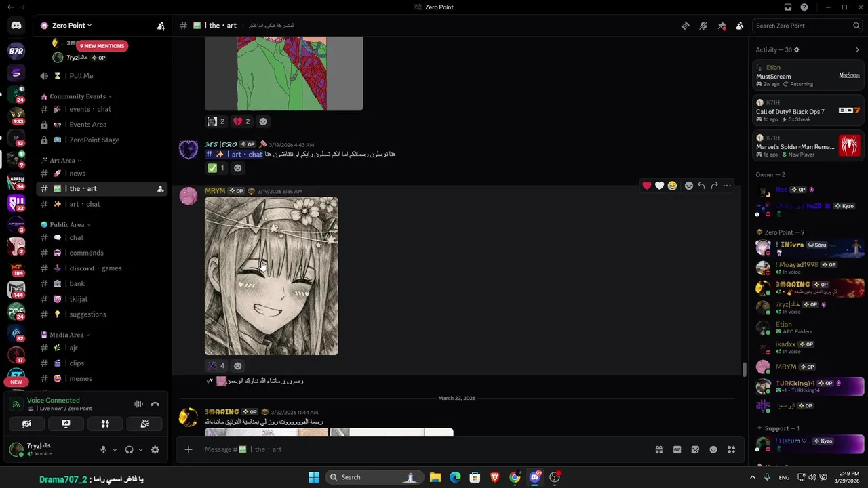
Task: Open Discord direct messages home
Action: (16, 26)
